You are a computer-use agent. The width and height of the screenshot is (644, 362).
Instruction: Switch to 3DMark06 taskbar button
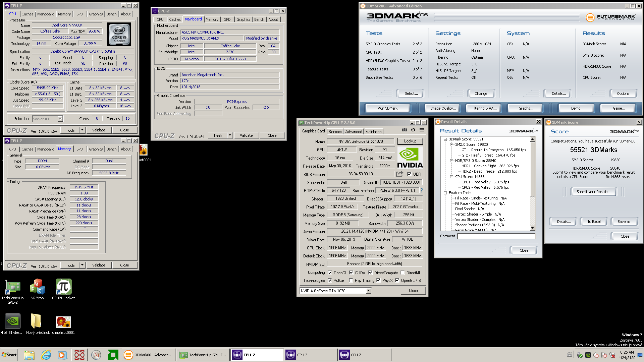(148, 355)
